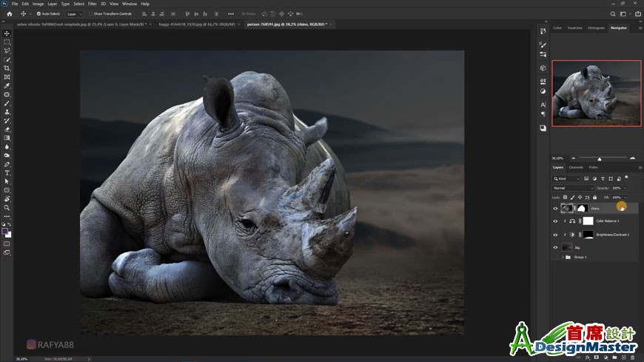Click the Share icon at top right
This screenshot has height=362, width=644.
tap(638, 14)
